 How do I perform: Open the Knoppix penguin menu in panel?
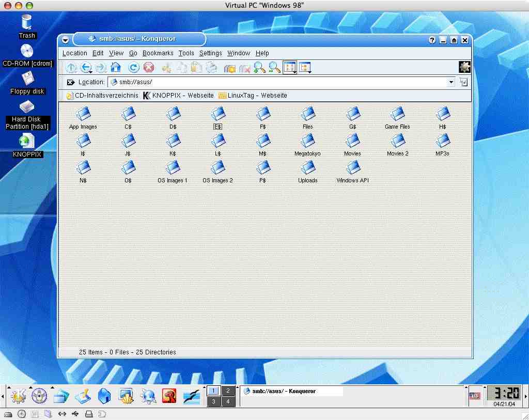(39, 396)
